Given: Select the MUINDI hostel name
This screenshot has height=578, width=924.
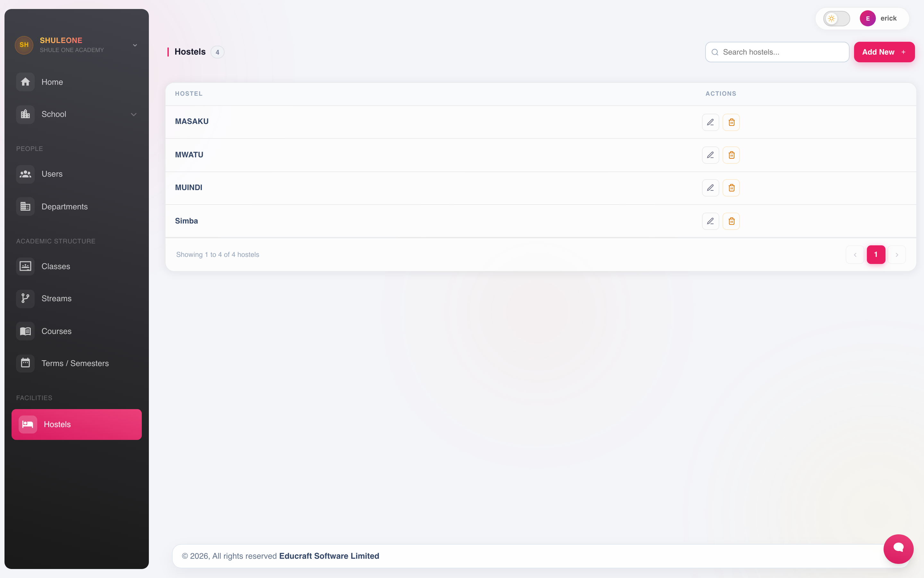Looking at the screenshot, I should pyautogui.click(x=189, y=188).
